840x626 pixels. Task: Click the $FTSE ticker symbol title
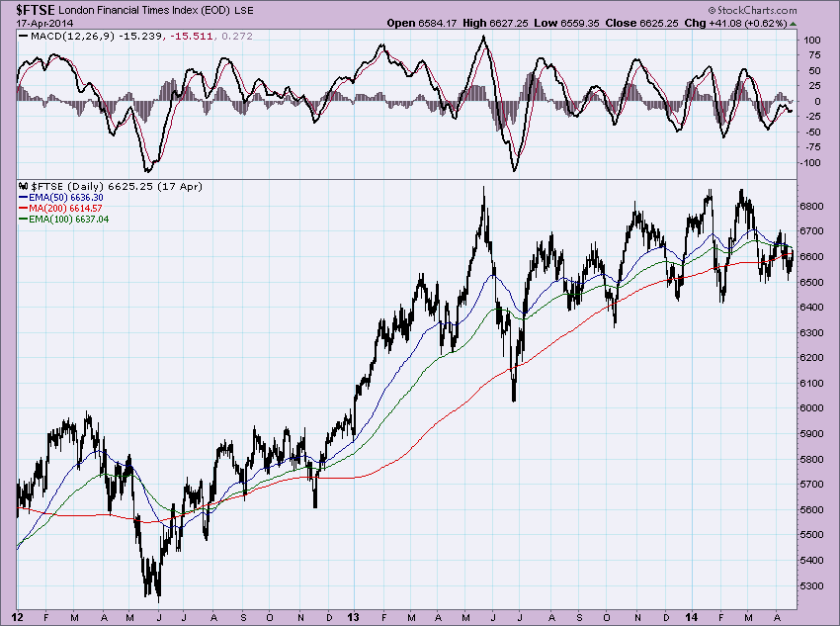[x=35, y=10]
